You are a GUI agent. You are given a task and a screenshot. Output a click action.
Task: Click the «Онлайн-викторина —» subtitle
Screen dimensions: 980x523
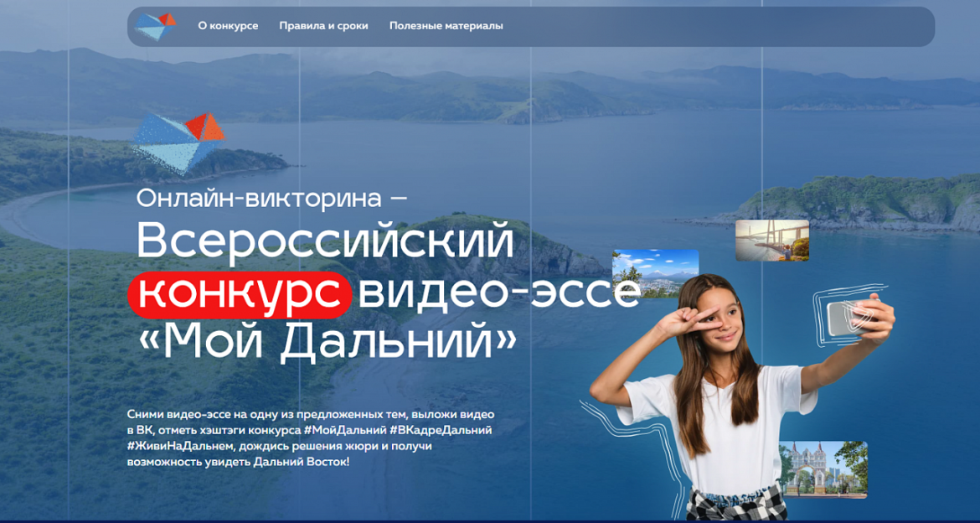pos(271,199)
